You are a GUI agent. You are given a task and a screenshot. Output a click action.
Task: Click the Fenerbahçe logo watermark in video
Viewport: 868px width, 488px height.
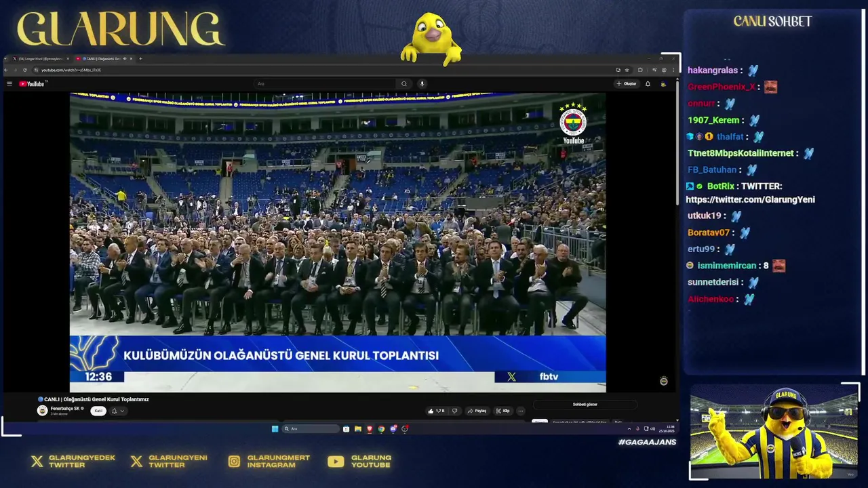coord(573,122)
